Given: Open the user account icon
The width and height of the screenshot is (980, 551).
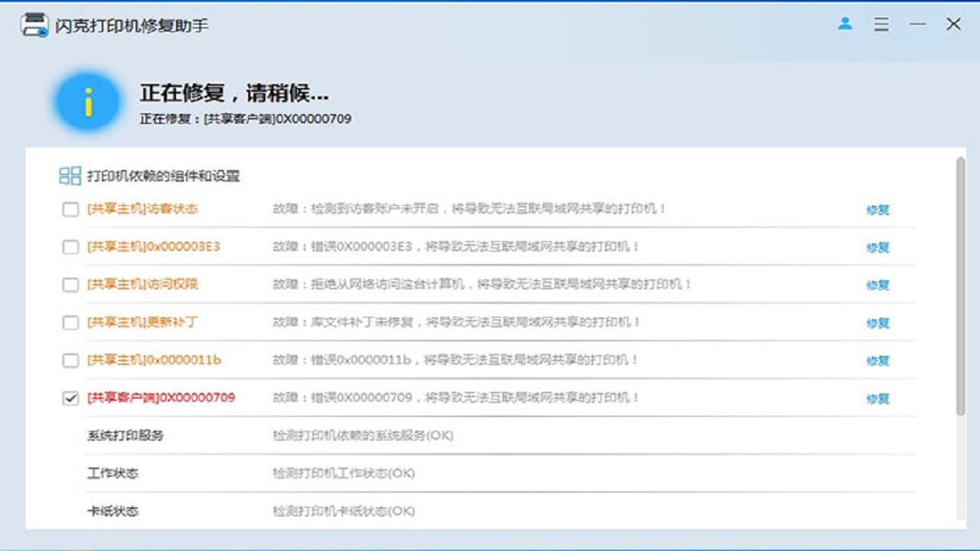Looking at the screenshot, I should click(x=845, y=24).
